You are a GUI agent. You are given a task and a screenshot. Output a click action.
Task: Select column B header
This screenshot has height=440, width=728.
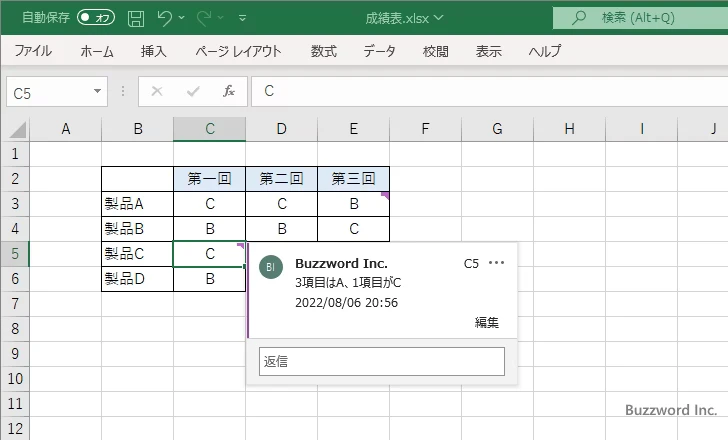(x=137, y=129)
